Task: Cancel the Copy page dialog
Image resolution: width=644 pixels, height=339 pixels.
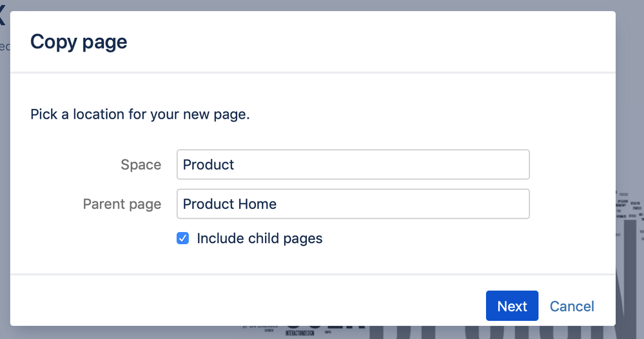Action: coord(572,306)
